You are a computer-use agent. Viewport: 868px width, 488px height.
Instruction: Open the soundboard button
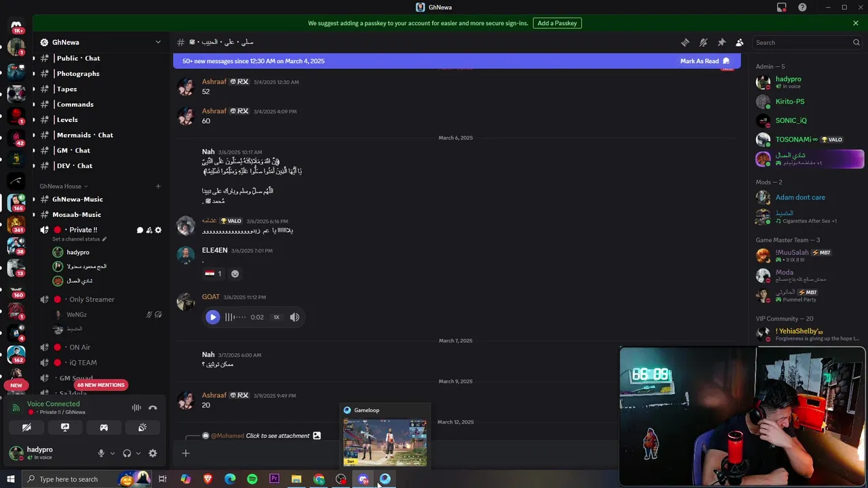[142, 428]
